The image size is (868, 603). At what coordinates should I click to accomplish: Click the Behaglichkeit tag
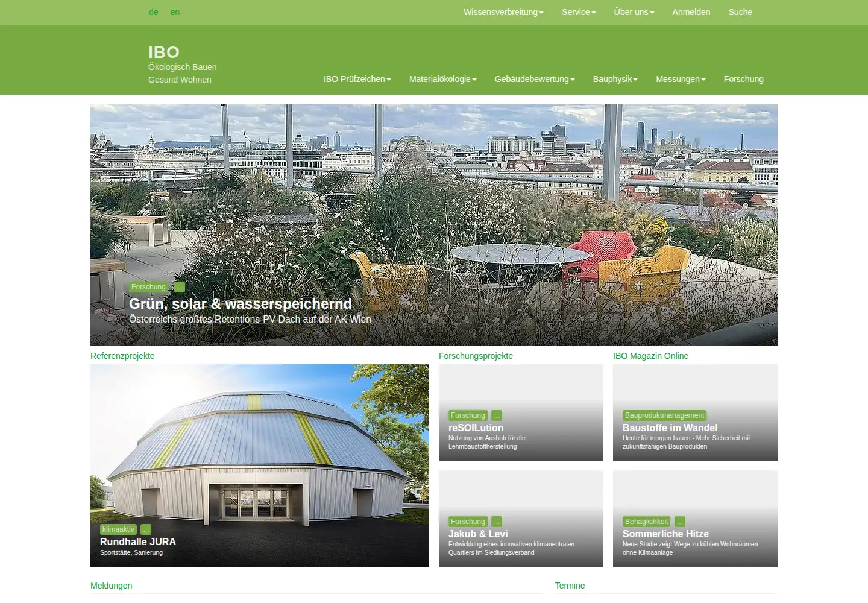646,522
